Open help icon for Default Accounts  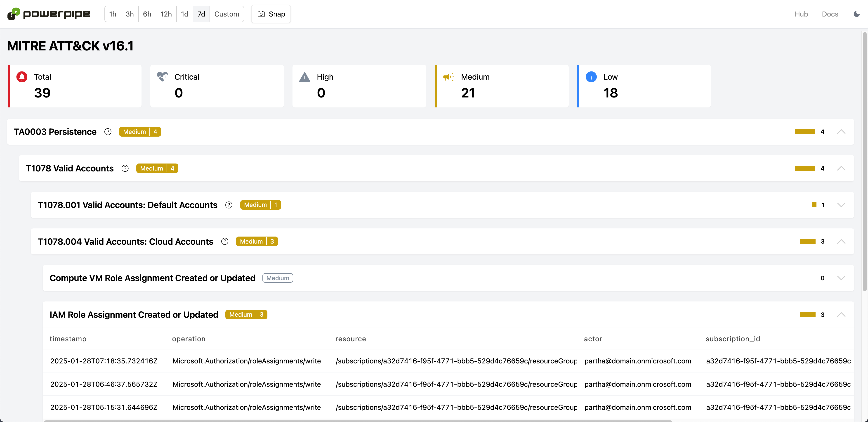(x=229, y=205)
